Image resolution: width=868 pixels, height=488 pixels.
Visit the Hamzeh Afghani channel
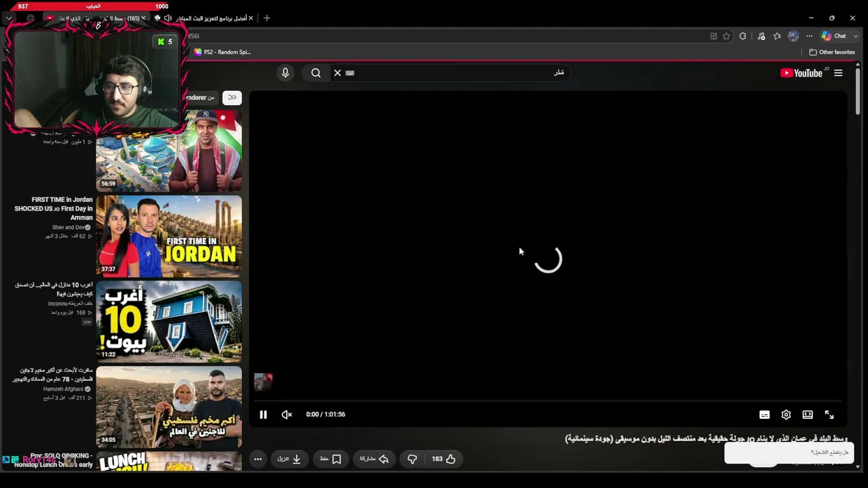66,389
